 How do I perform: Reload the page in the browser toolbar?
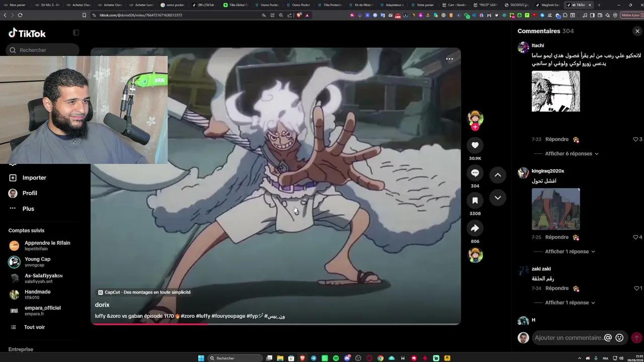click(20, 15)
